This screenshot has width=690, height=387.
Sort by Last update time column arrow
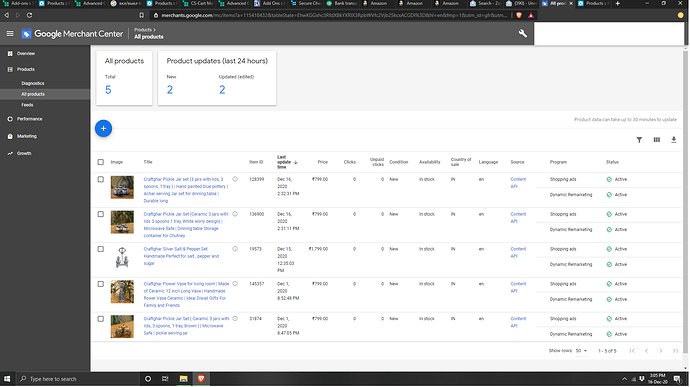(x=296, y=162)
